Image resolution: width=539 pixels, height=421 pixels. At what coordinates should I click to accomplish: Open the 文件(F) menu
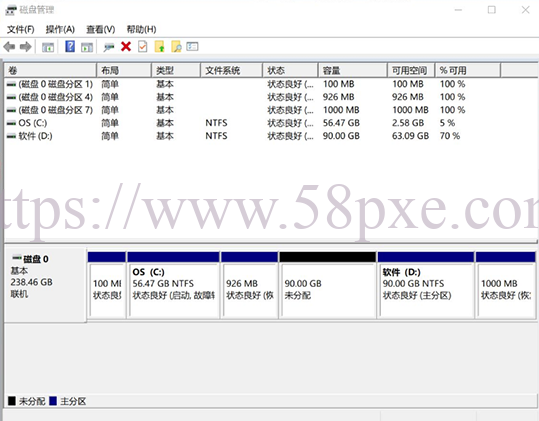[x=21, y=30]
